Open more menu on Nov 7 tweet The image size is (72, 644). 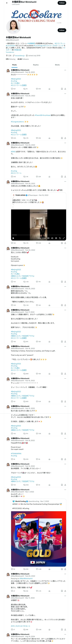click(x=65, y=490)
